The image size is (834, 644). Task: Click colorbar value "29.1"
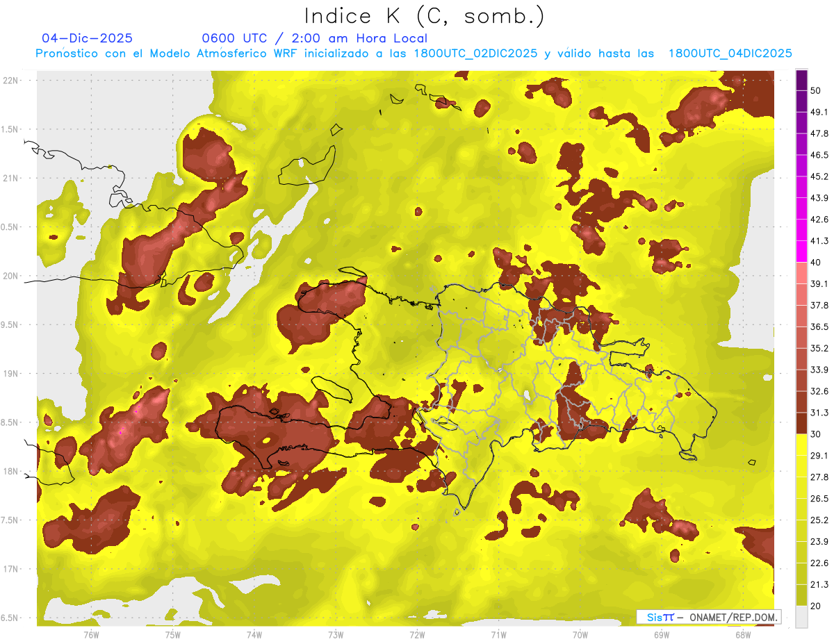[x=819, y=456]
